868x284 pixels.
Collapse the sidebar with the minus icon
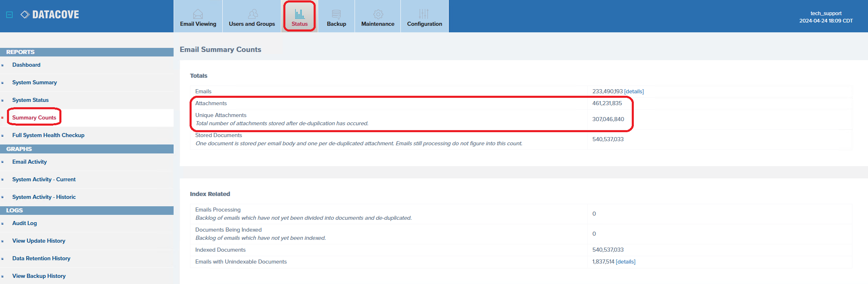9,15
